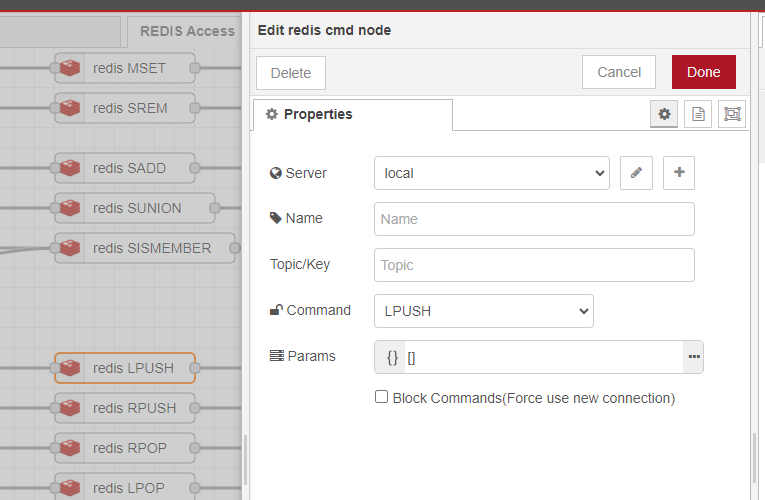Screen dimensions: 765x500
Task: Select the Properties tab
Action: [353, 115]
